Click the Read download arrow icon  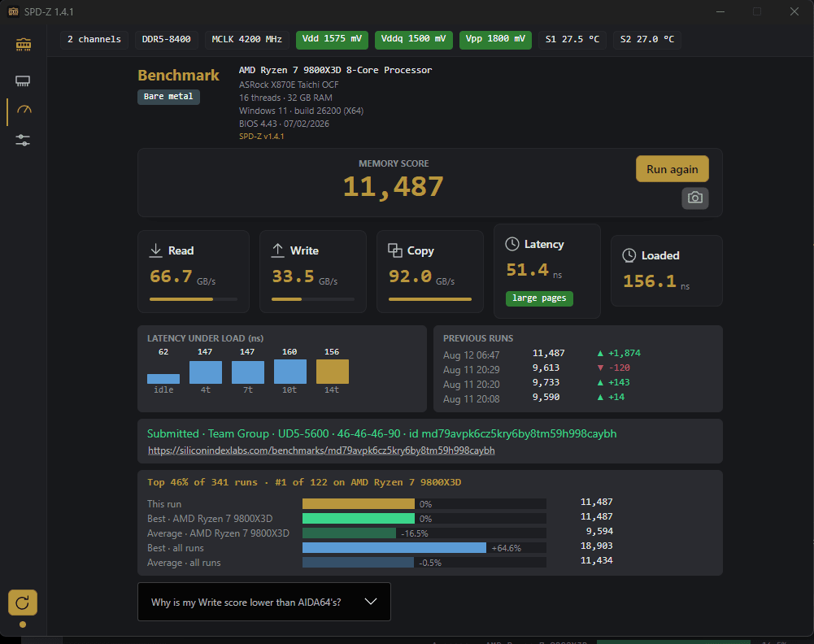point(156,250)
